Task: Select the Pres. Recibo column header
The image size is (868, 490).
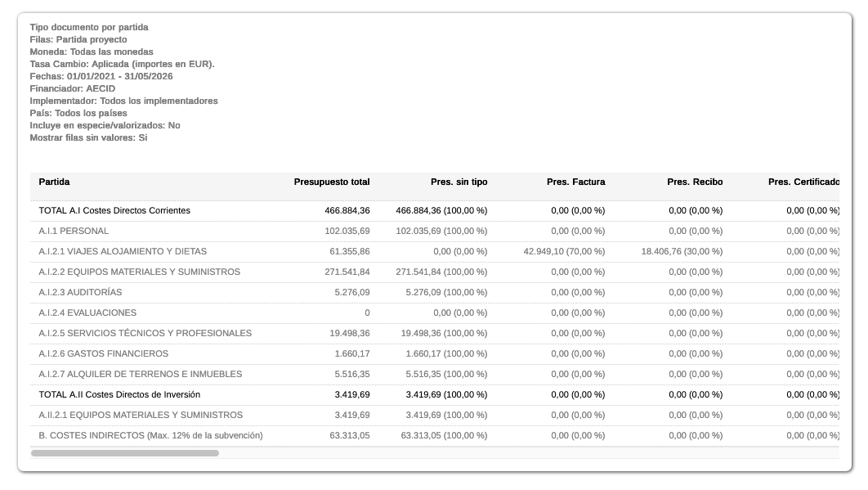Action: coord(695,182)
